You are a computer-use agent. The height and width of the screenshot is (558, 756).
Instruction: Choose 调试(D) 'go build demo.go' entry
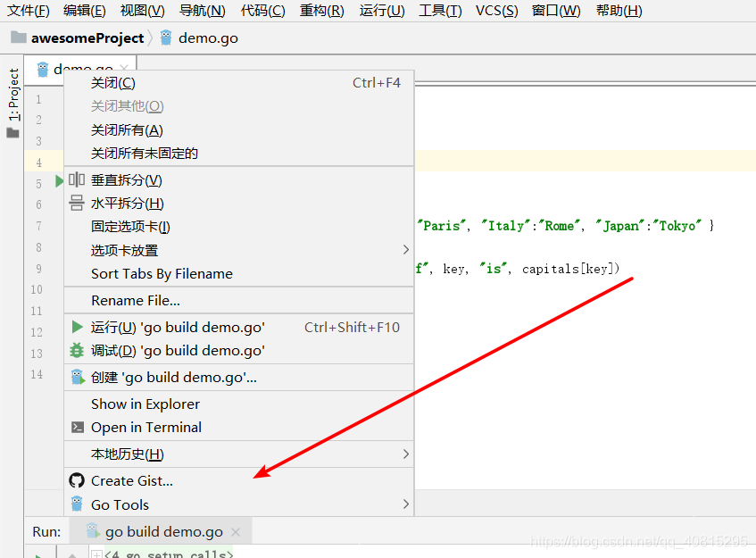pyautogui.click(x=239, y=351)
